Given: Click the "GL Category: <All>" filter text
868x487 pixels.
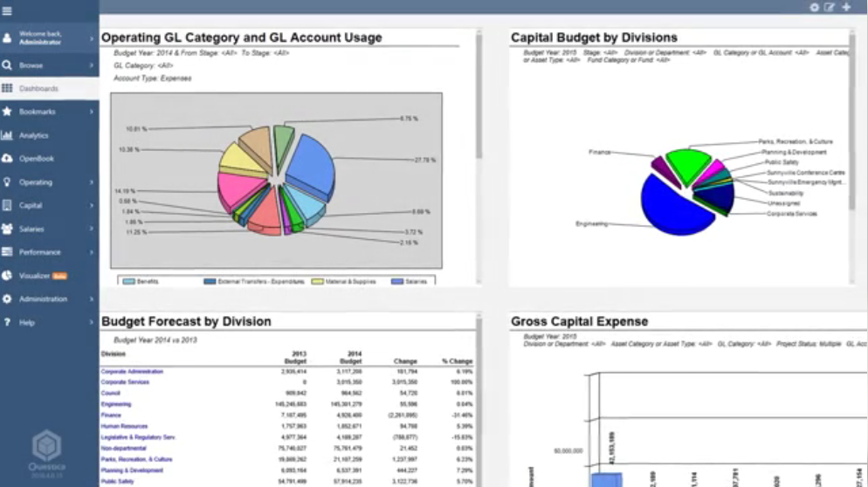Looking at the screenshot, I should click(143, 65).
